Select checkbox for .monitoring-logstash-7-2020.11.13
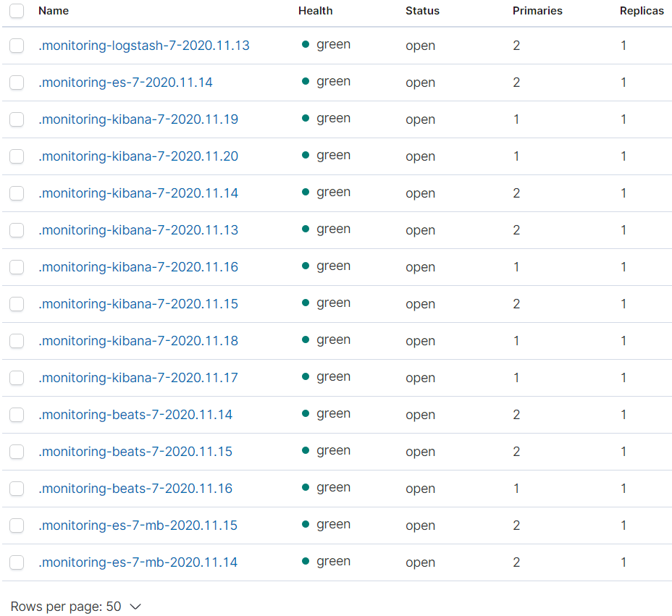Screen dimensions: 672x616 click(17, 46)
